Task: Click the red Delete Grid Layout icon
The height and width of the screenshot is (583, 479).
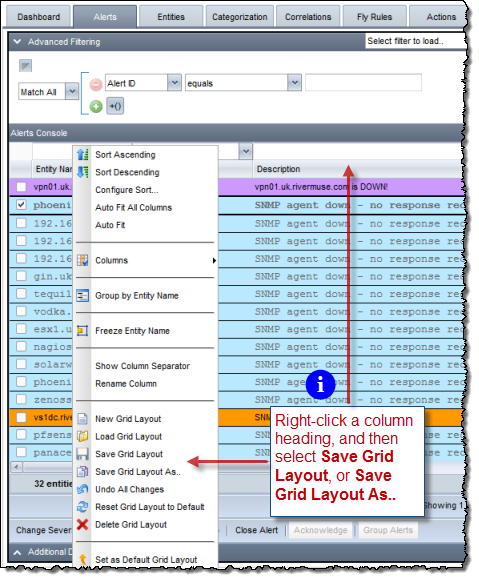Action: click(x=83, y=525)
